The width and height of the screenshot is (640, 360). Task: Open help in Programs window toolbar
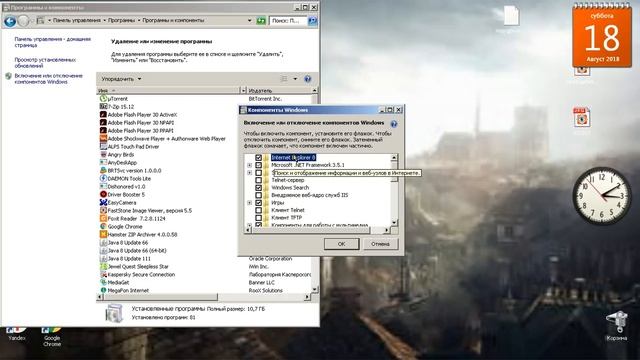click(x=308, y=79)
